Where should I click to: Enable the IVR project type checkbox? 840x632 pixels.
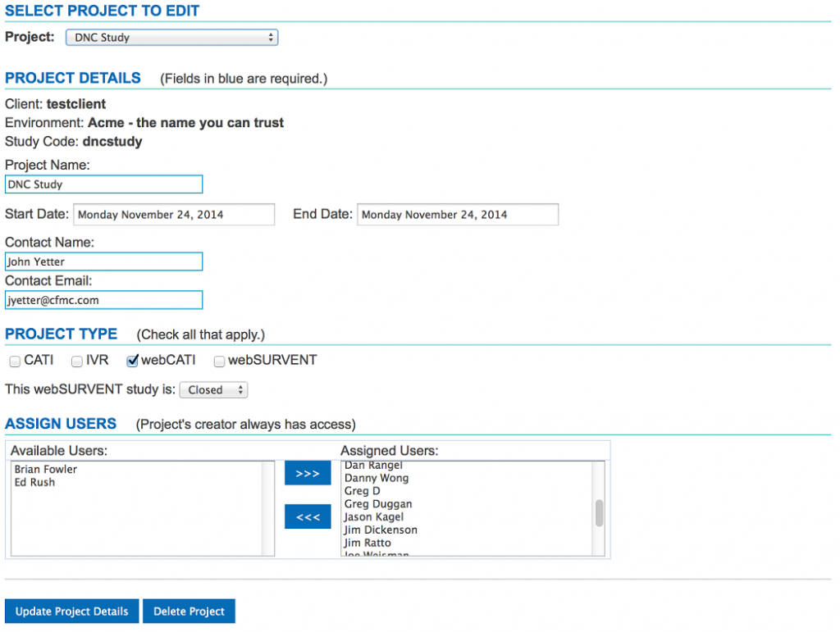coord(76,361)
